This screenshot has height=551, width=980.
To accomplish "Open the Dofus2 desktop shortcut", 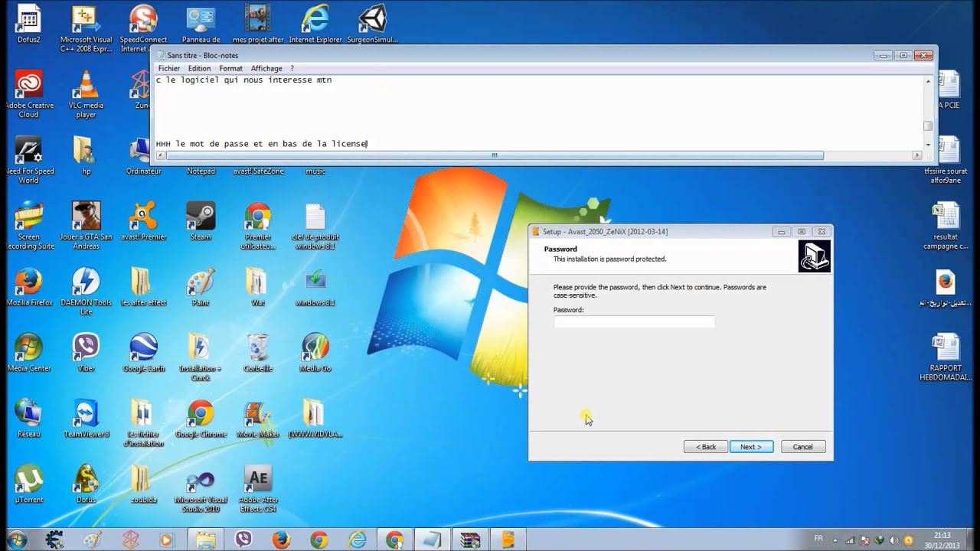I will click(x=29, y=24).
